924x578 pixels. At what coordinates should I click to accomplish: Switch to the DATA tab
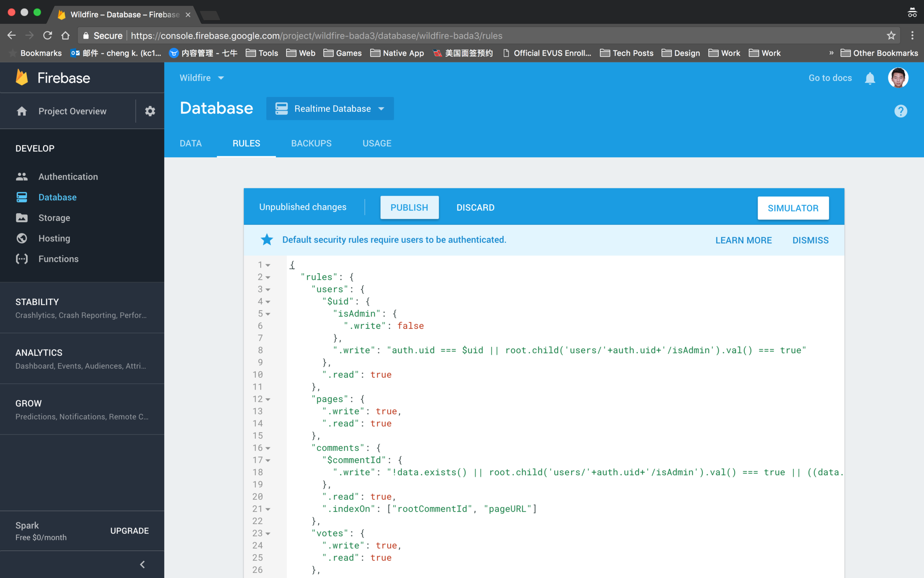point(190,143)
